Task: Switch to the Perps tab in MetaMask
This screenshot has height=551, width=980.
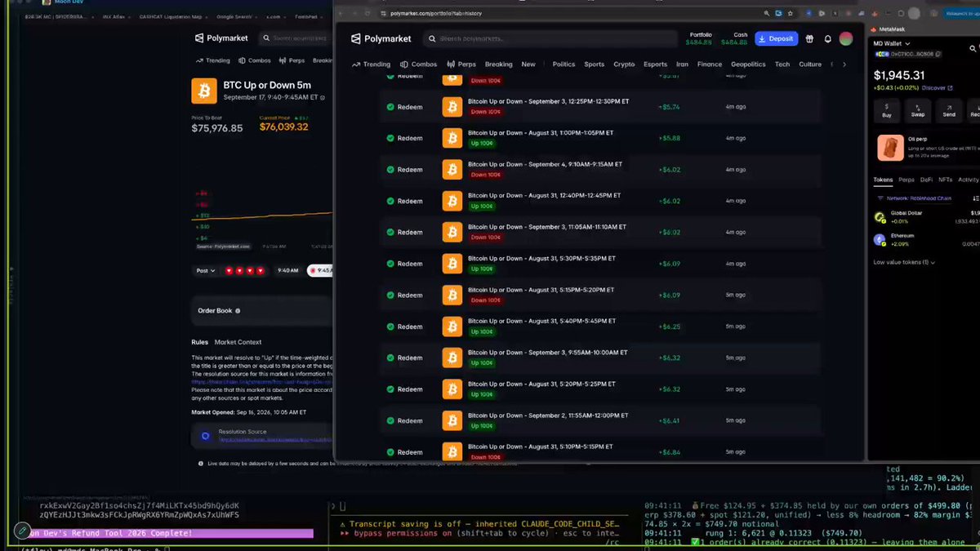Action: pyautogui.click(x=906, y=180)
